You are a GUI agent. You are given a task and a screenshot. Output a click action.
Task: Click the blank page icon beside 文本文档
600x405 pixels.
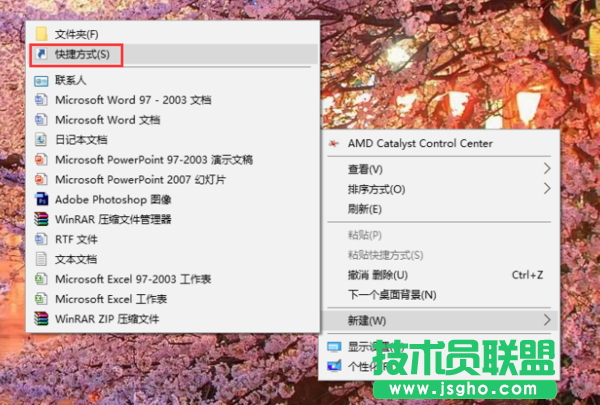pos(41,259)
